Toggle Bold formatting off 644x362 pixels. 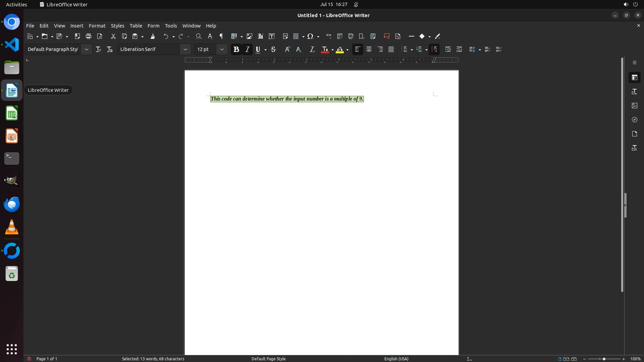[236, 49]
